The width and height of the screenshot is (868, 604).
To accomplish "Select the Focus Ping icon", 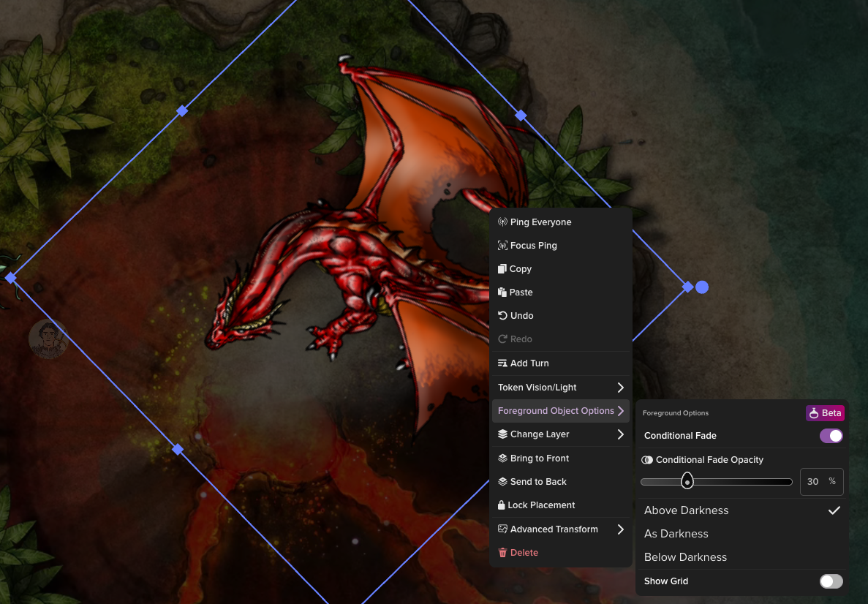I will click(502, 245).
